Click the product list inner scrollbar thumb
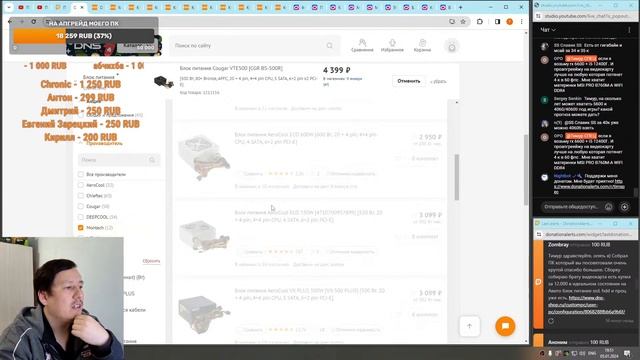The height and width of the screenshot is (360, 640). (456, 177)
